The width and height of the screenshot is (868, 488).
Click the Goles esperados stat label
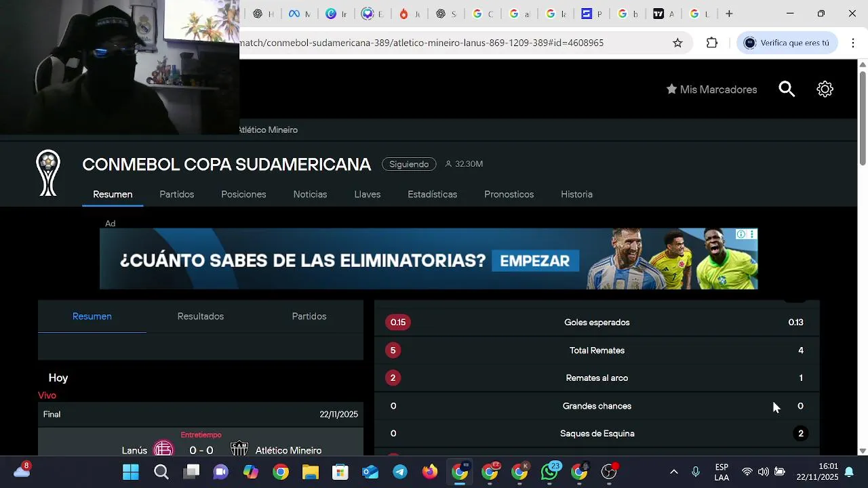(597, 323)
